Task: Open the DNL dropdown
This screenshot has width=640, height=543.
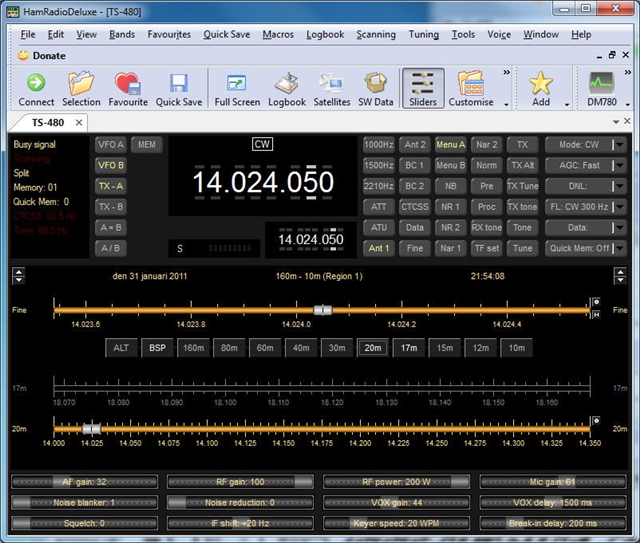Action: click(620, 186)
